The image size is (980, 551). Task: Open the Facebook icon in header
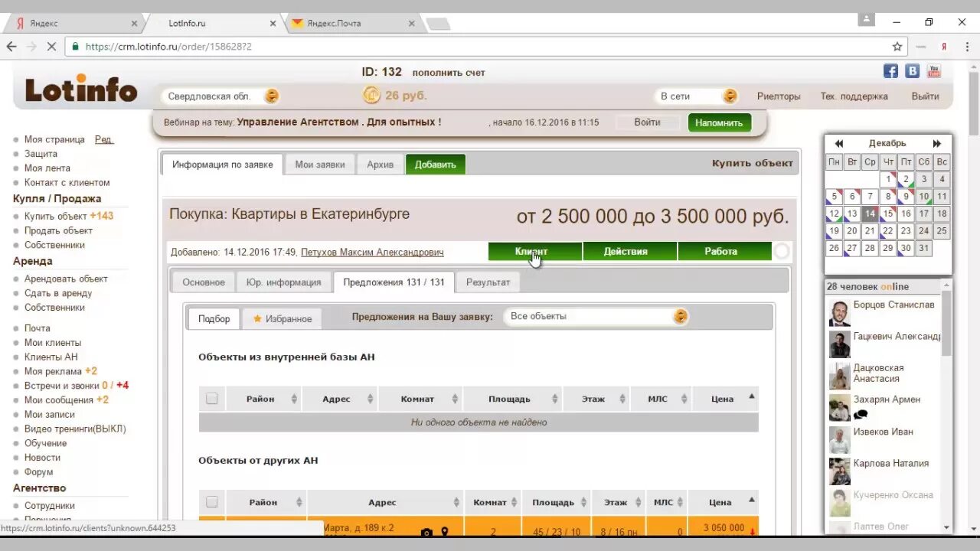890,71
